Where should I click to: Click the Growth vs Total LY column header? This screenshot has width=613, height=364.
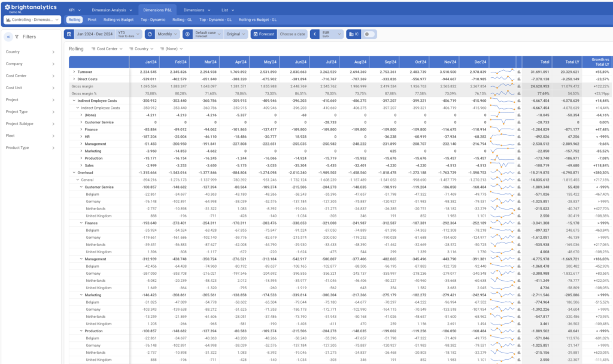point(597,62)
